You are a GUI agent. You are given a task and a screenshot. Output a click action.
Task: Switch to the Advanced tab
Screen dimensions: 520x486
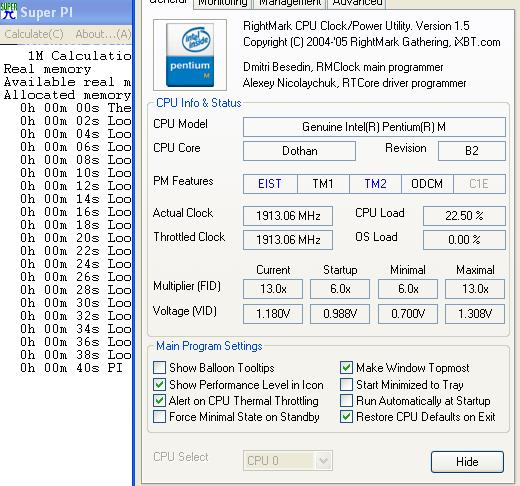(x=357, y=4)
